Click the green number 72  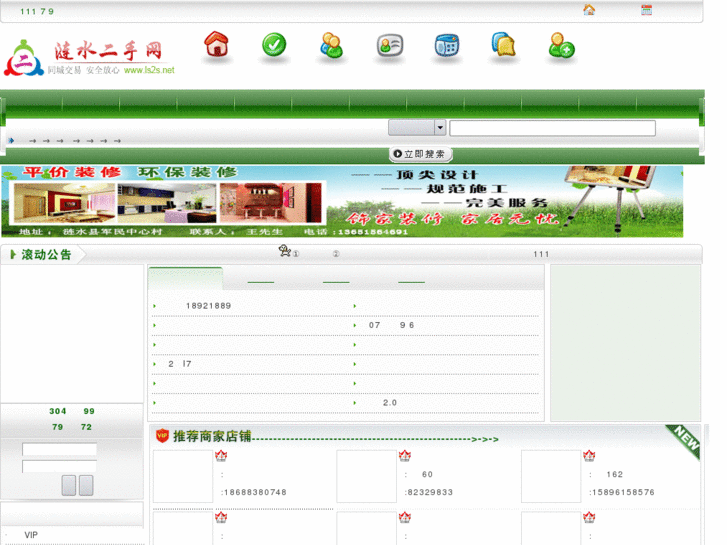(x=86, y=427)
